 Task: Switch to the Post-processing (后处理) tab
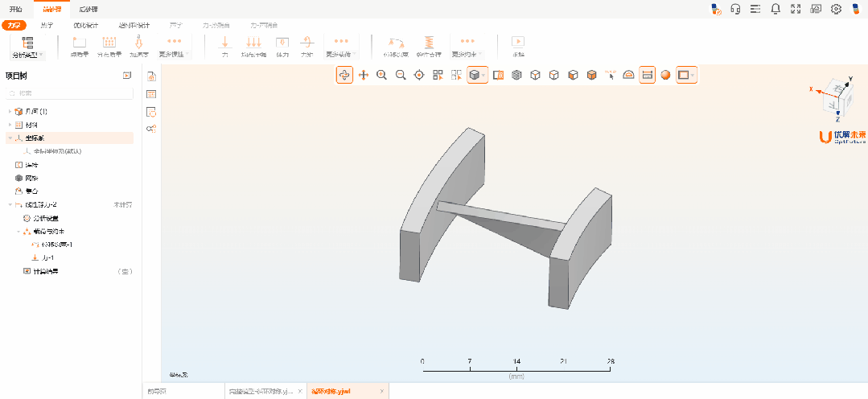pyautogui.click(x=88, y=9)
